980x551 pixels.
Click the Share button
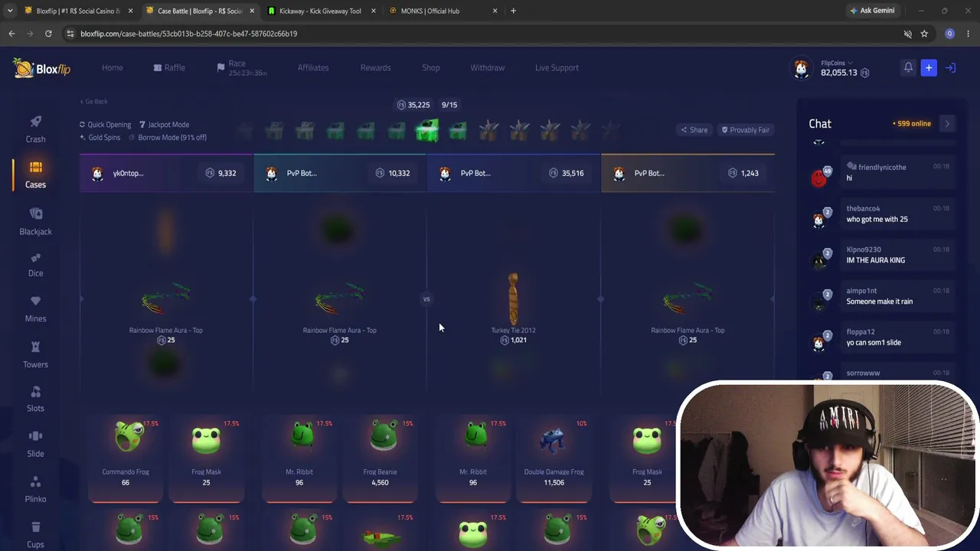point(694,130)
